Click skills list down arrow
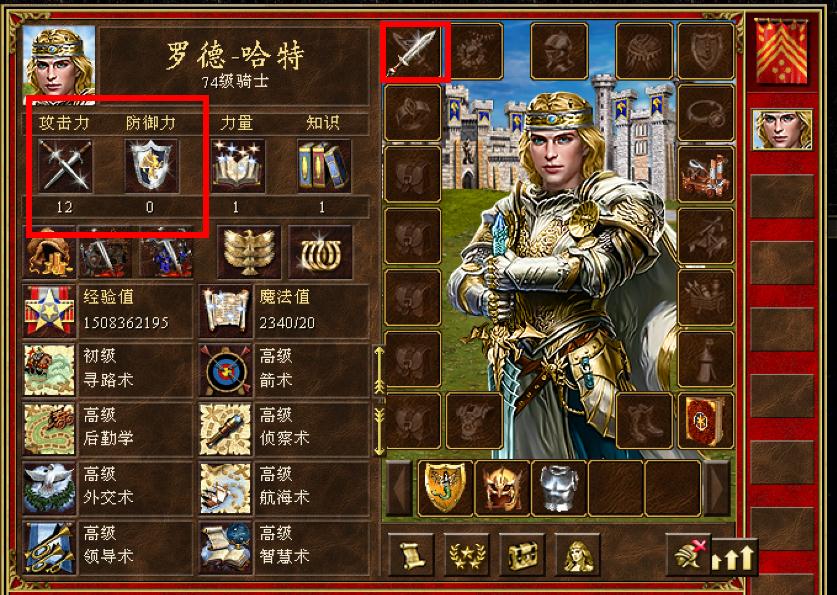 click(x=379, y=431)
